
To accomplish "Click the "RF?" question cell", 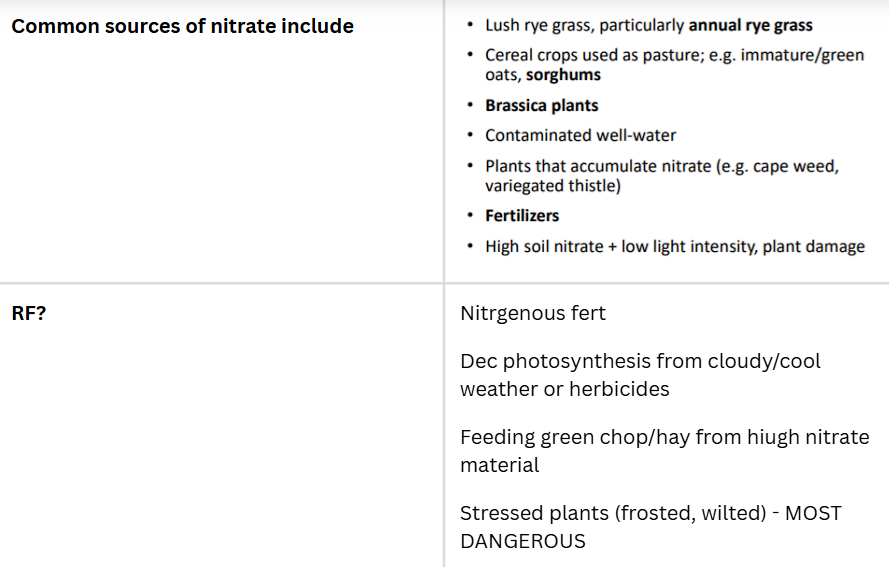I will click(29, 313).
